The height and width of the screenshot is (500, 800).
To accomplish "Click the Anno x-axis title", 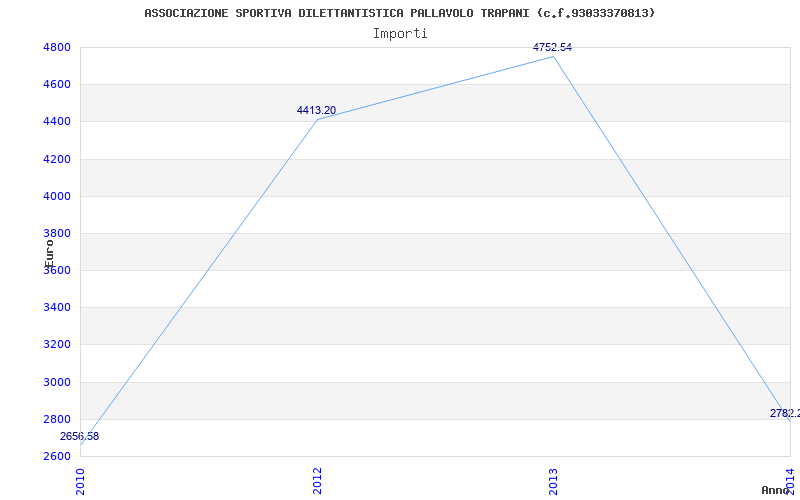I will pos(774,490).
